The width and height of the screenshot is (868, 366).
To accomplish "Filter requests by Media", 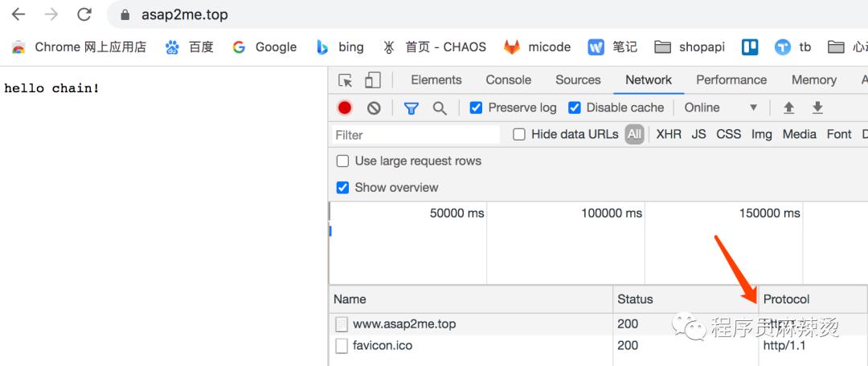I will (800, 134).
